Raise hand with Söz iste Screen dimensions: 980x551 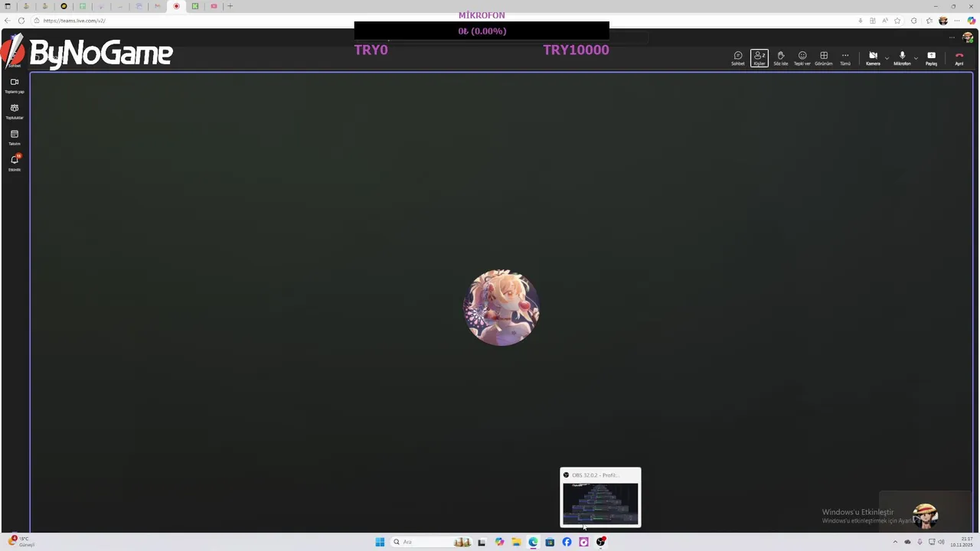(x=780, y=58)
